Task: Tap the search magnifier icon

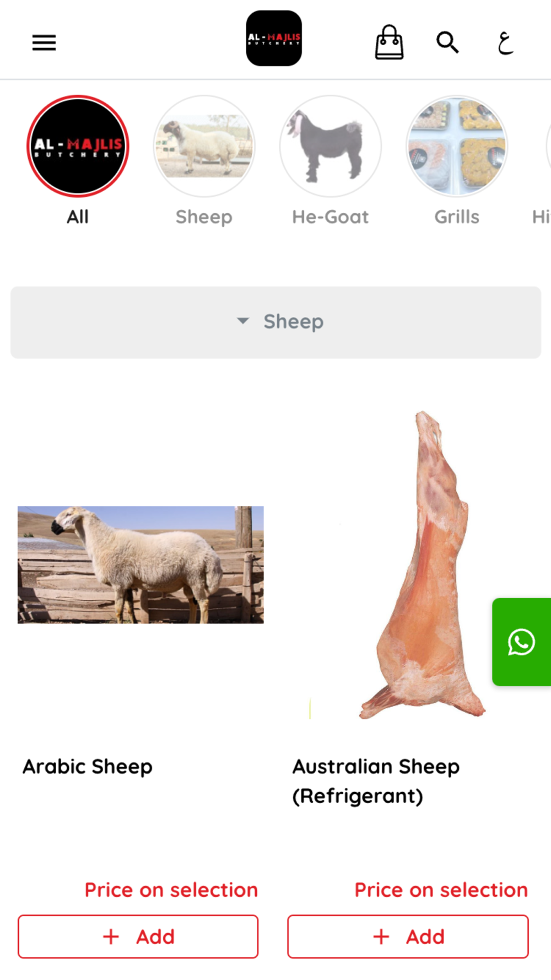Action: [447, 42]
